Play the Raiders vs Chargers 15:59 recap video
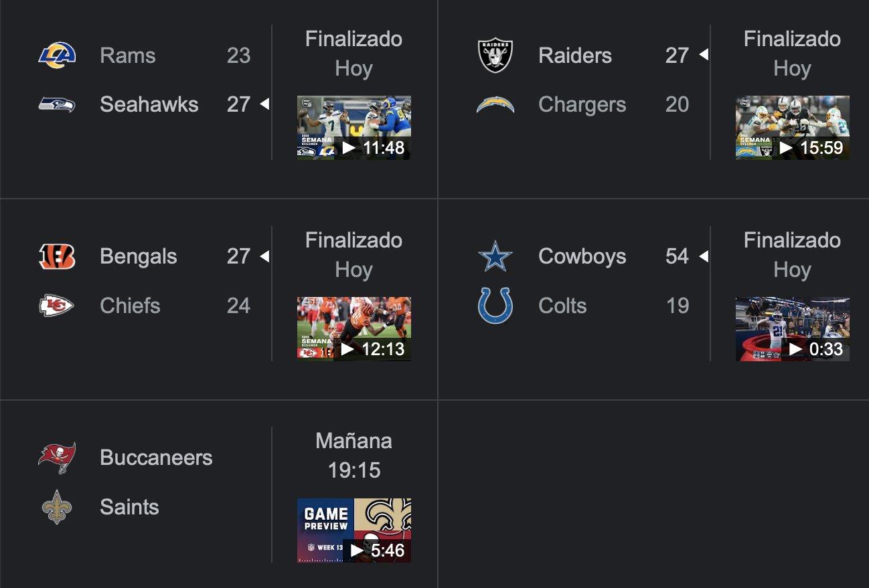The width and height of the screenshot is (869, 588). coord(793,128)
